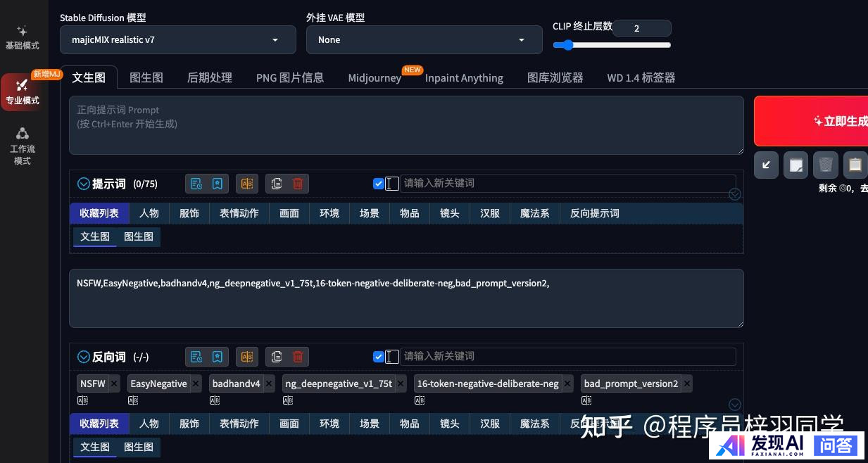Image resolution: width=868 pixels, height=463 pixels.
Task: Click chevron at right of 反向词 tags row
Action: [x=734, y=405]
